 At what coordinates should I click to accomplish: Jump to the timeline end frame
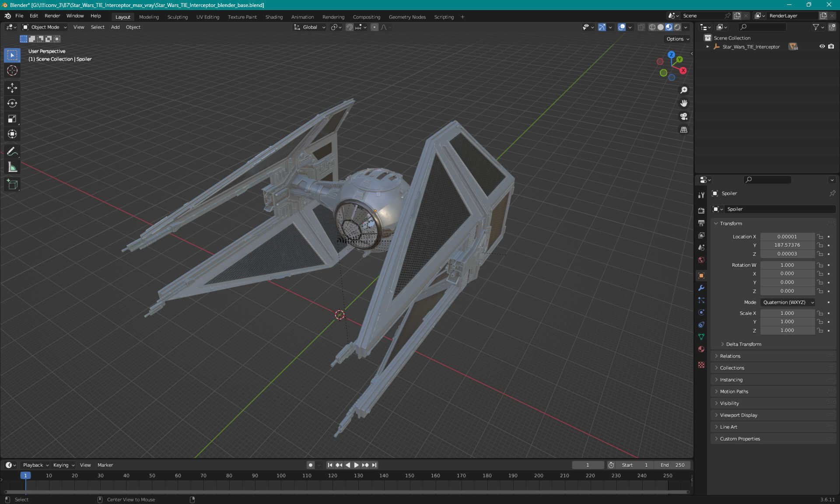pyautogui.click(x=374, y=465)
